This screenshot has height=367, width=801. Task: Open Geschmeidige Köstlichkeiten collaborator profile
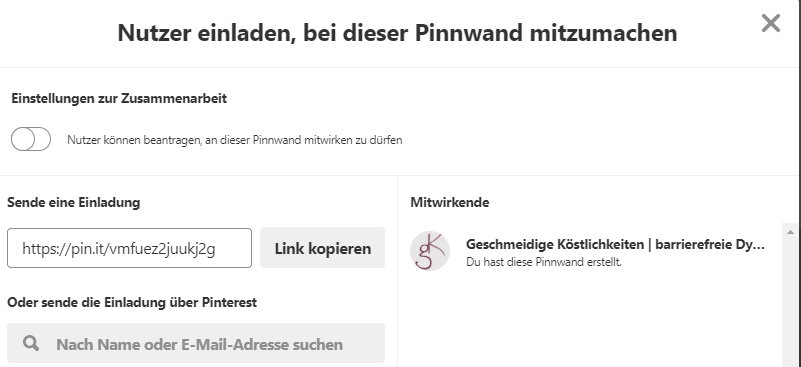(x=615, y=244)
